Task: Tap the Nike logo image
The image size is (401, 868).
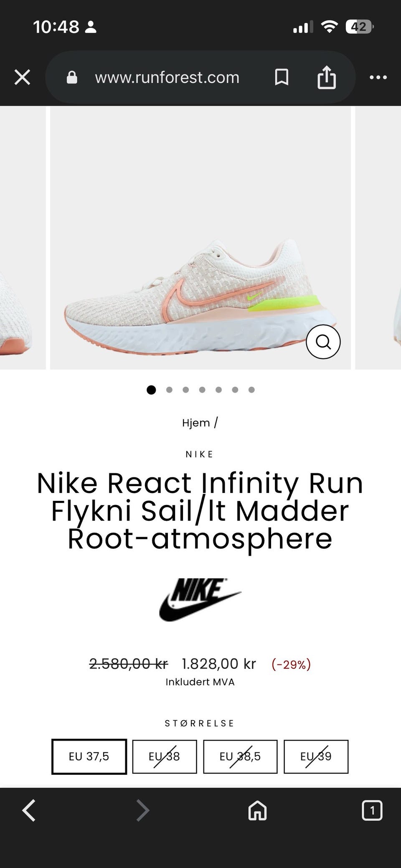Action: [200, 599]
